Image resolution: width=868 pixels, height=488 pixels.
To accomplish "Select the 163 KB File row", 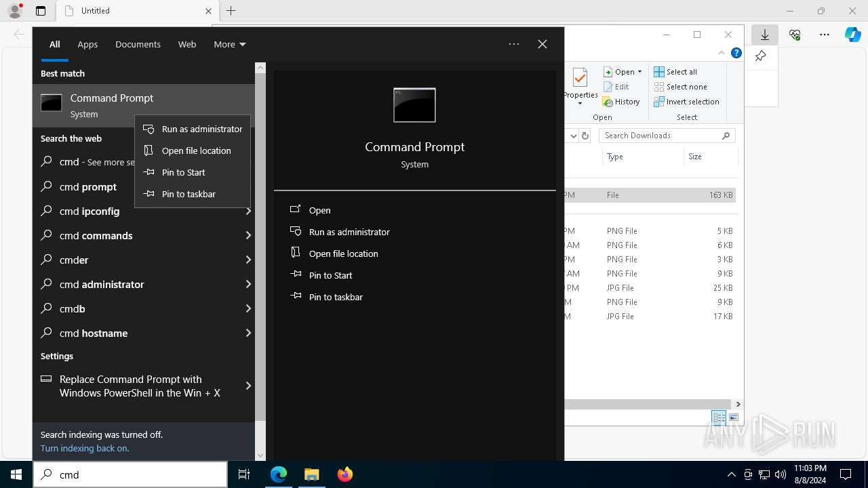I will [650, 195].
